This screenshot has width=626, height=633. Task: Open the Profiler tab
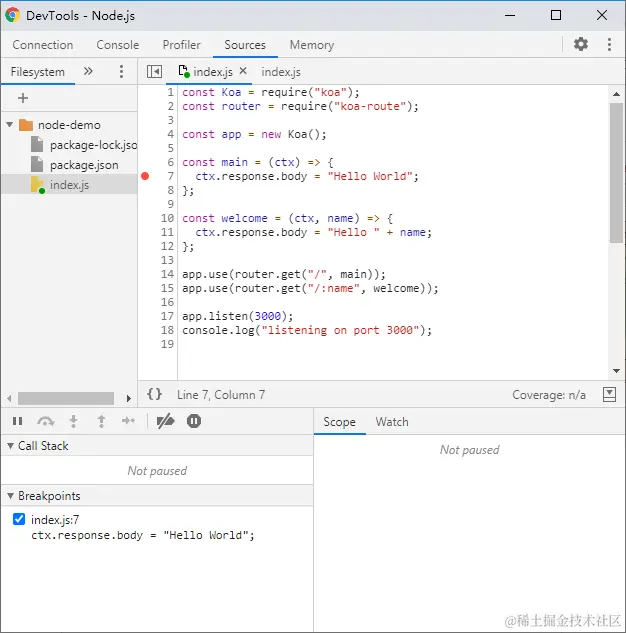(182, 45)
